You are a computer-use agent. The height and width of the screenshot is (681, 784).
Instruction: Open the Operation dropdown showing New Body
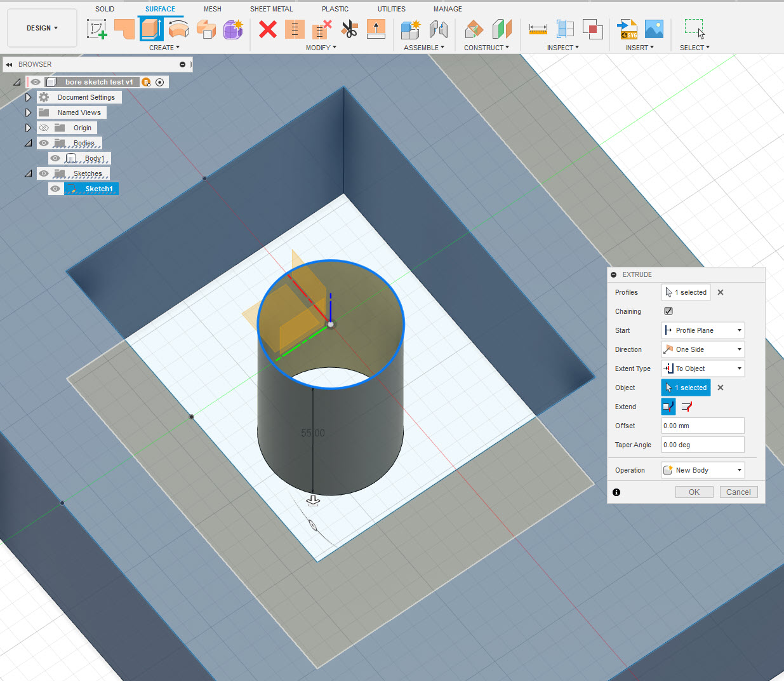[703, 470]
